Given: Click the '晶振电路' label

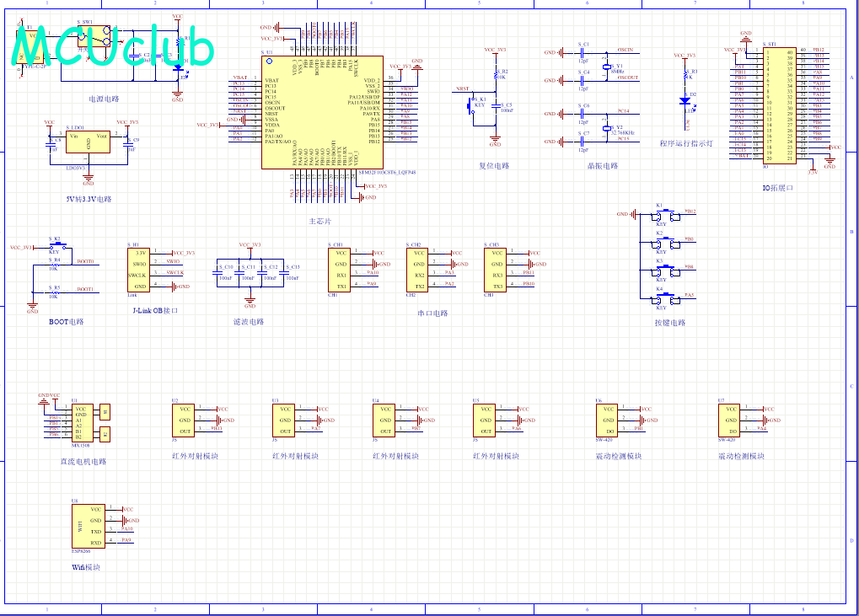Looking at the screenshot, I should click(603, 165).
